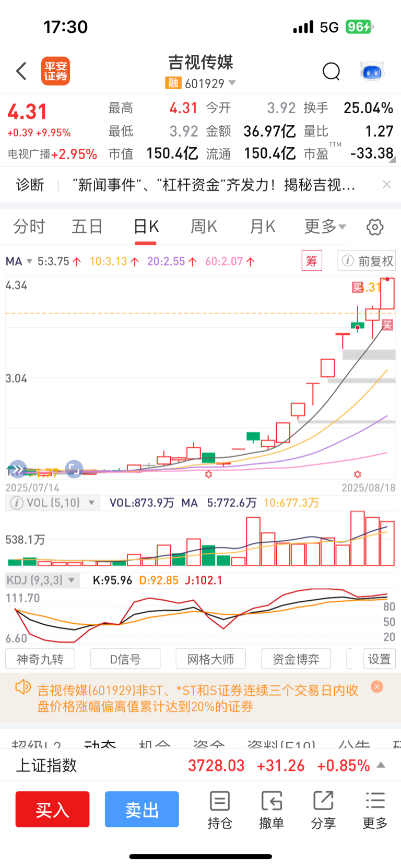Viewport: 401px width, 868px height.
Task: Open 资金博弈 indicator
Action: [296, 659]
